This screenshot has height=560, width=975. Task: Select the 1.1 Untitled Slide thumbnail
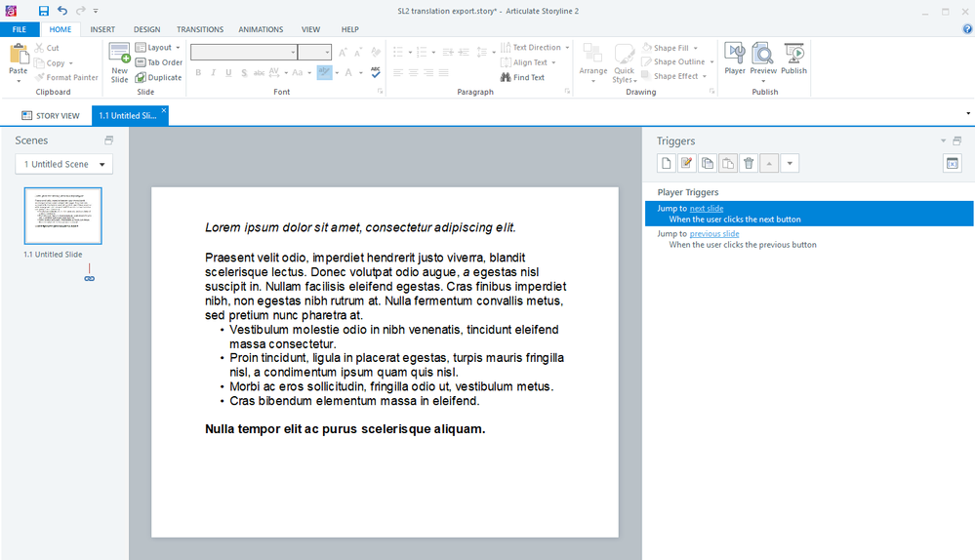point(62,216)
